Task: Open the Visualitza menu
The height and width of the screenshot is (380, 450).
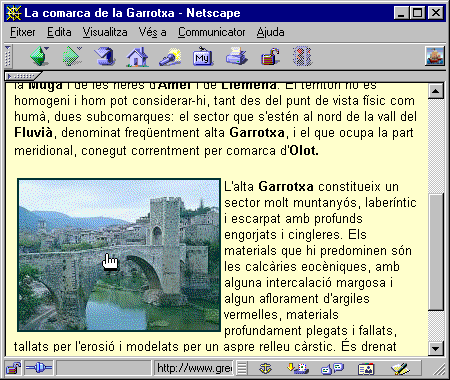Action: click(x=105, y=32)
